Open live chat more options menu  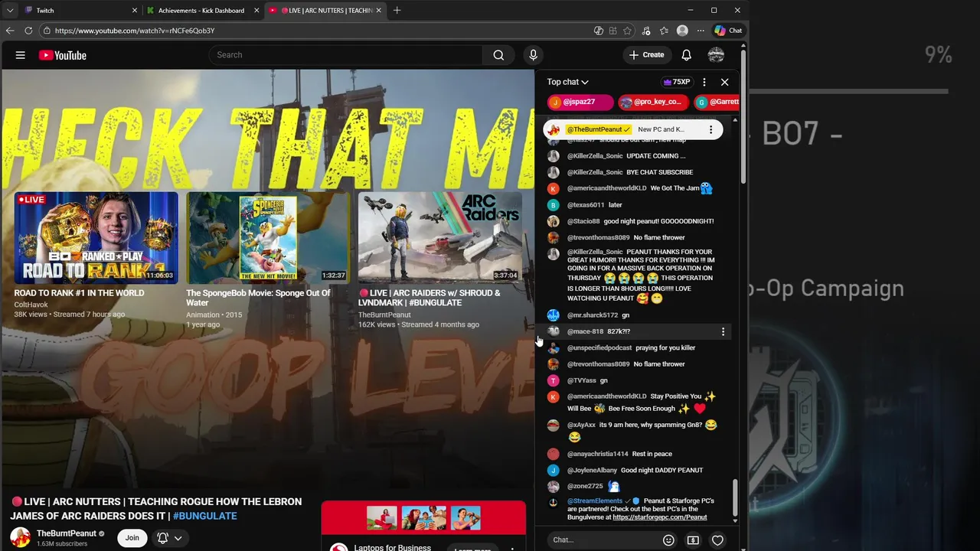[704, 82]
